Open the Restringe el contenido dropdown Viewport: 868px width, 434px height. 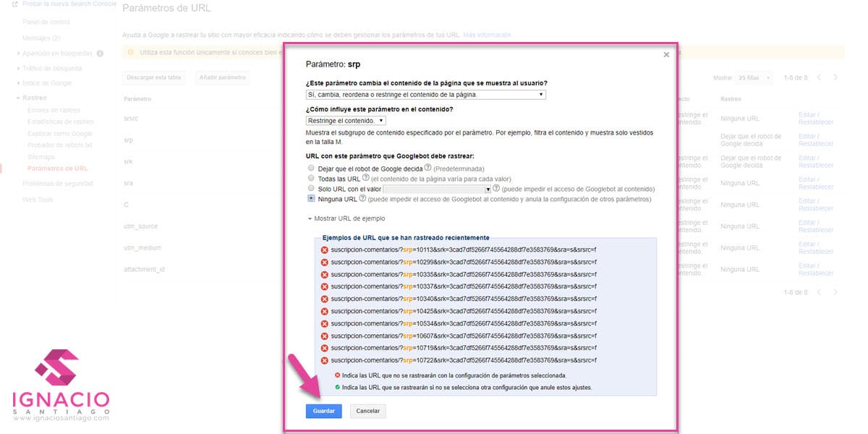click(x=346, y=121)
